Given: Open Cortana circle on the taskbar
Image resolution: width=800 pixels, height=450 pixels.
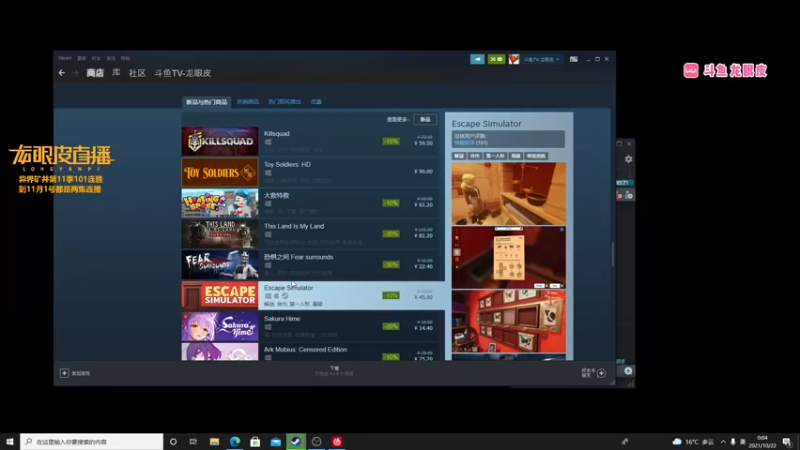Looking at the screenshot, I should click(173, 441).
